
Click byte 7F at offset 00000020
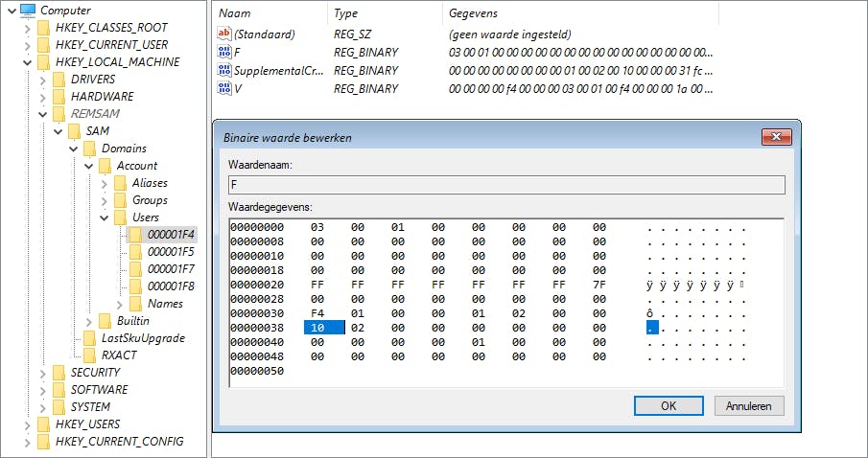click(599, 285)
